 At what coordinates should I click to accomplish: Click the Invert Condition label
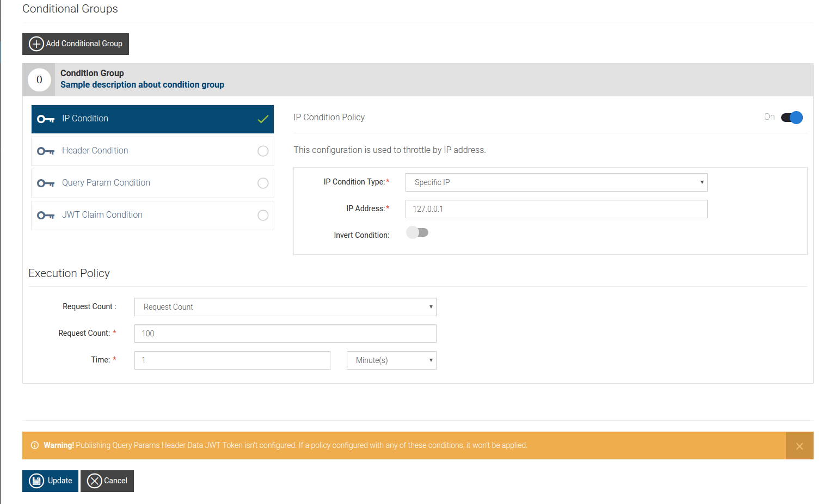tap(361, 235)
